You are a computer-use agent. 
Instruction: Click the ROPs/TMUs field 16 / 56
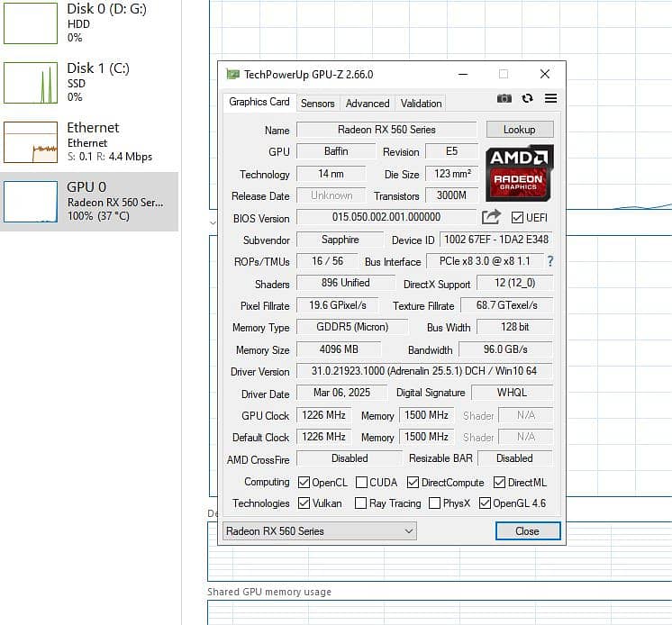(327, 261)
